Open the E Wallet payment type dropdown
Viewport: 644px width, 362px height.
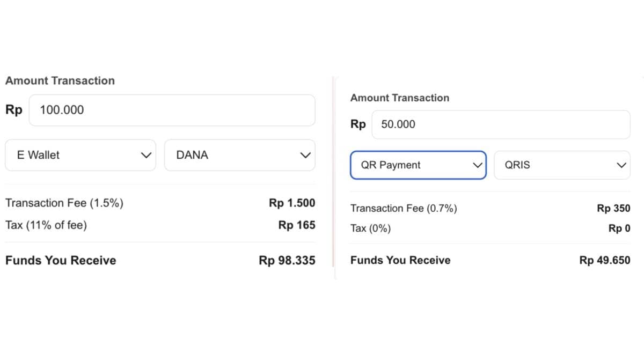point(80,155)
